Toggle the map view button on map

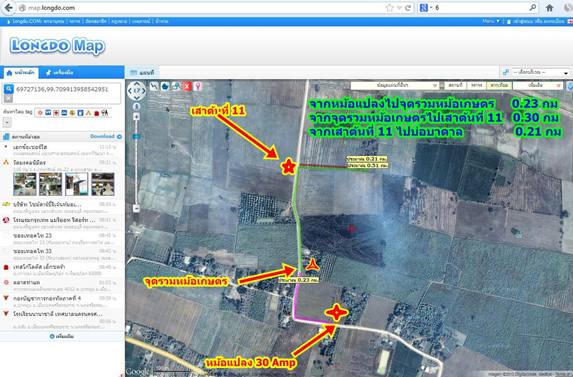pos(455,85)
